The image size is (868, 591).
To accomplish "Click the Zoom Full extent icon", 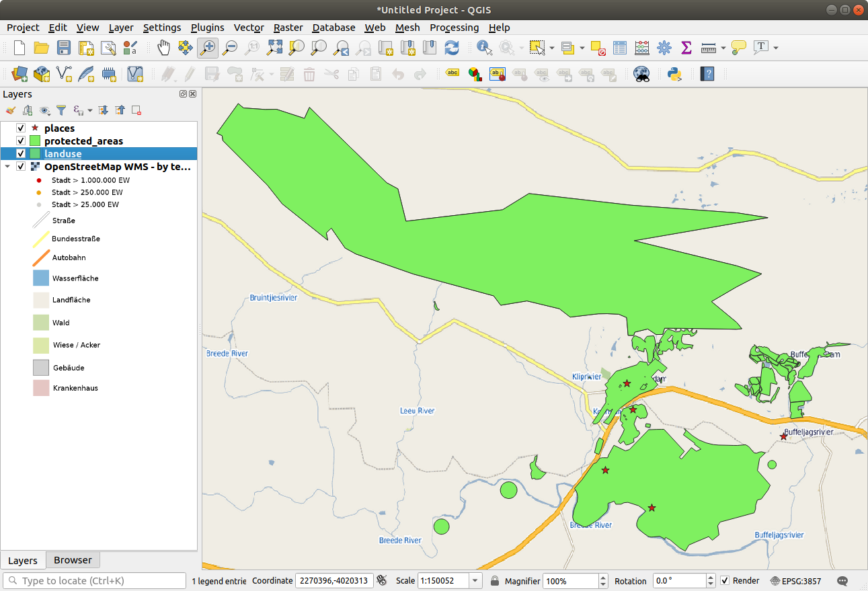I will click(274, 47).
